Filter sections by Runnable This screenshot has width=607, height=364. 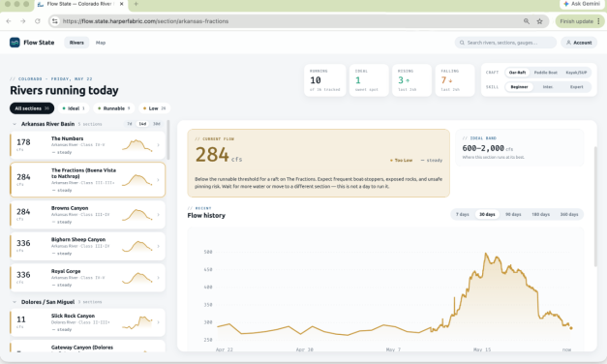pos(114,108)
